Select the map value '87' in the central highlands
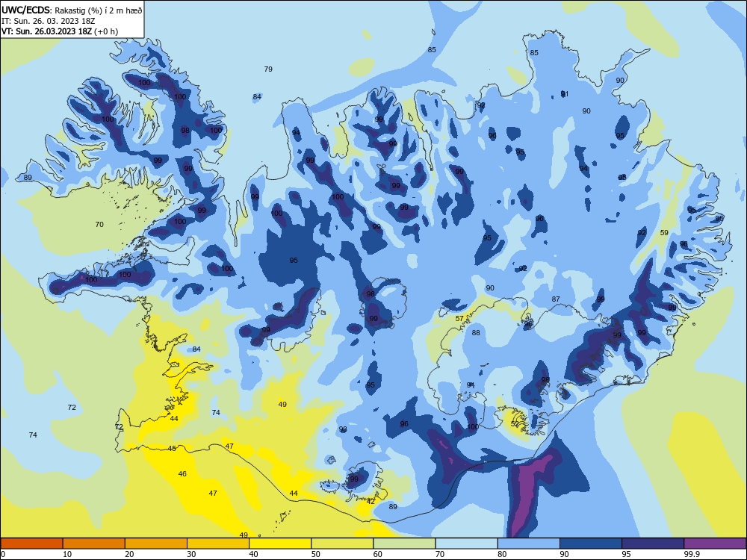Image resolution: width=747 pixels, height=560 pixels. (556, 299)
